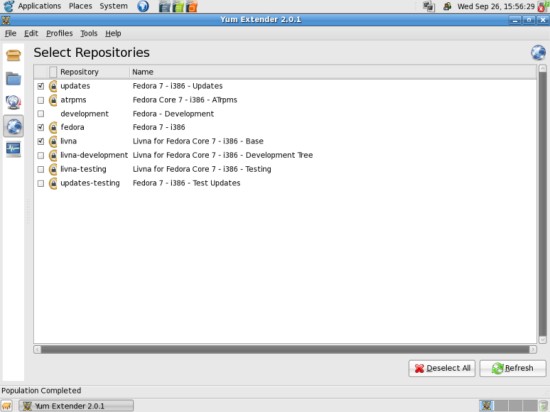Click the Refresh button

coord(512,368)
